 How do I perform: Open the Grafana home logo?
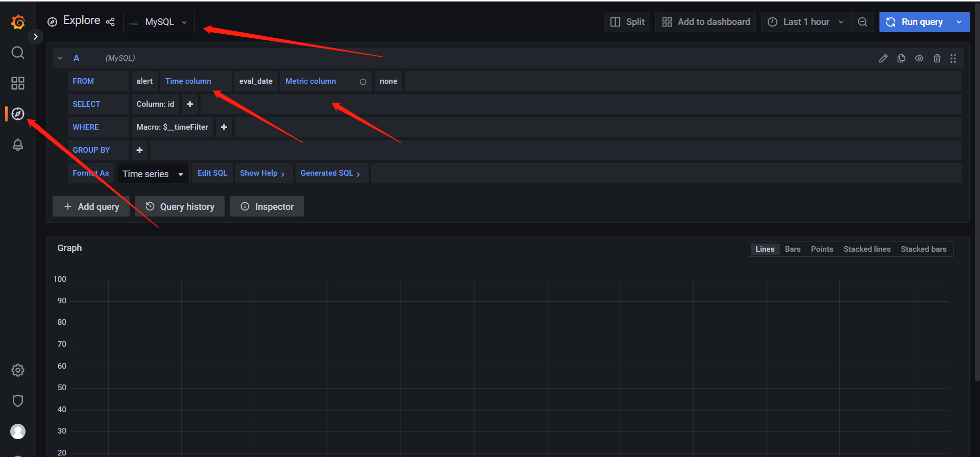point(18,22)
